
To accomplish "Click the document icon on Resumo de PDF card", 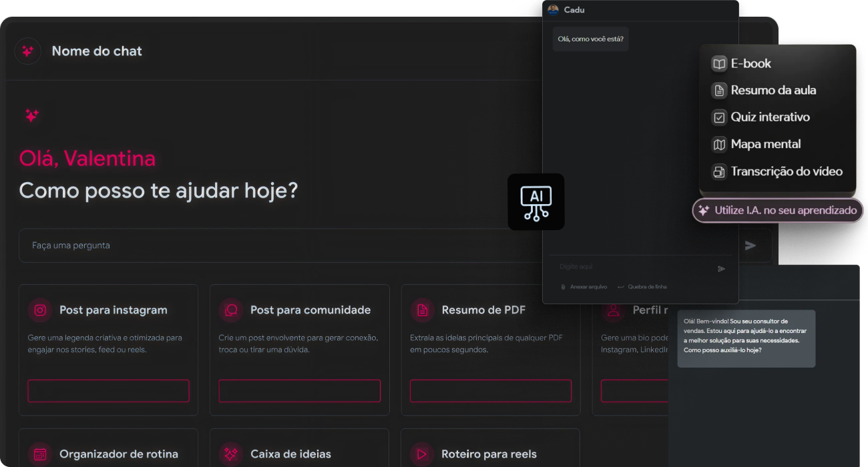I will [x=422, y=310].
